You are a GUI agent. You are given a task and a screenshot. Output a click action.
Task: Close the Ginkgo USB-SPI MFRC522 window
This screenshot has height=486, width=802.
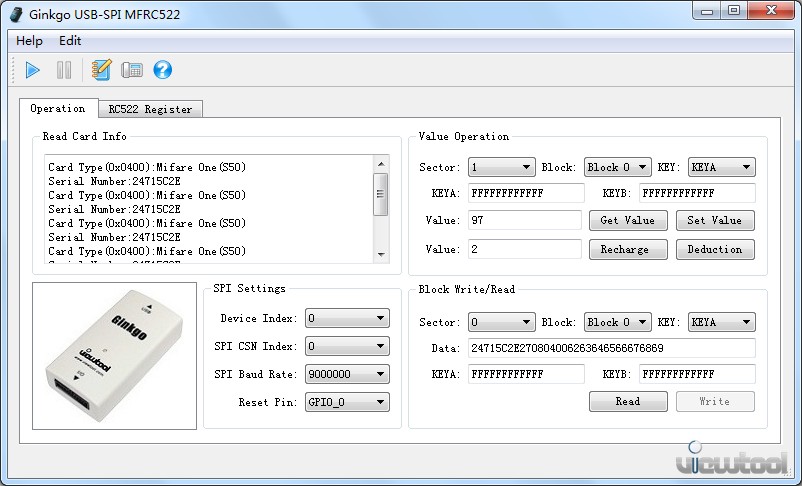(771, 11)
